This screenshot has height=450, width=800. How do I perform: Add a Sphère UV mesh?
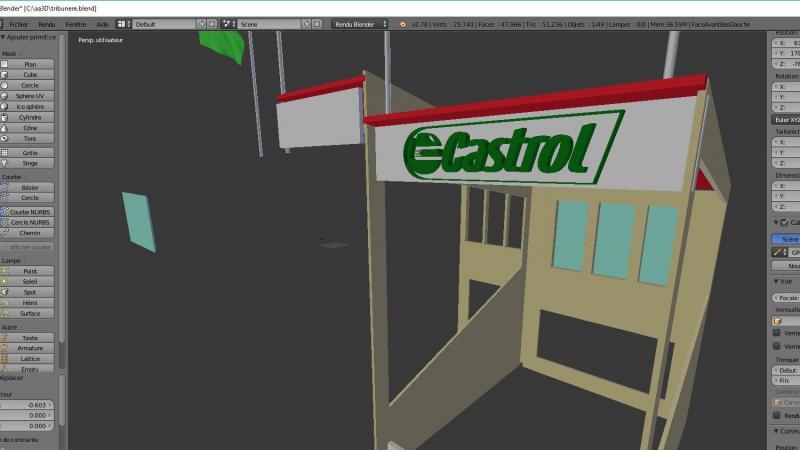pyautogui.click(x=30, y=95)
